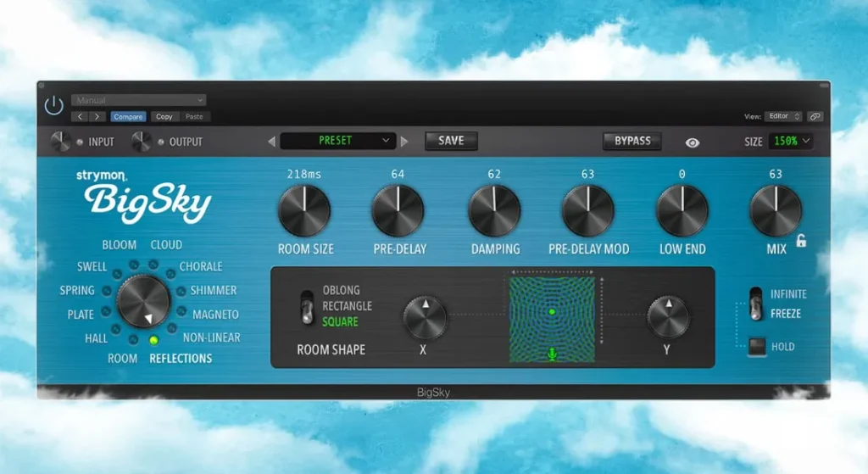868x474 pixels.
Task: Click the Paste button
Action: (x=194, y=117)
